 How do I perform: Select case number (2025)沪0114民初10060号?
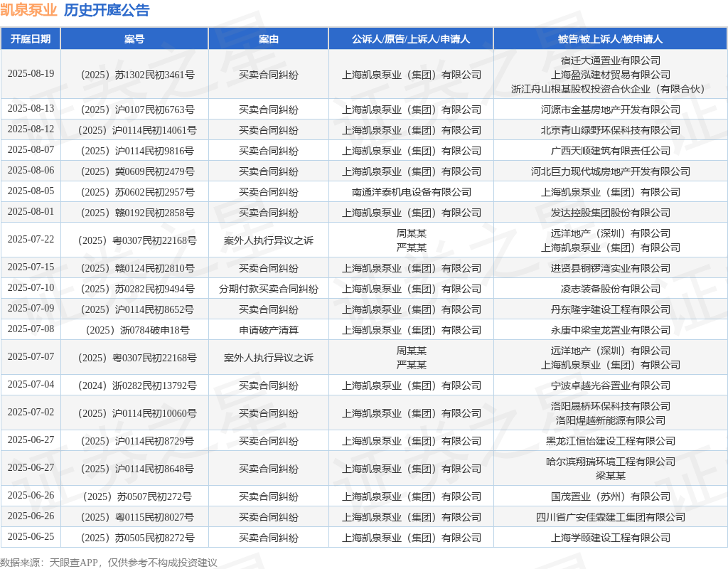137,413
